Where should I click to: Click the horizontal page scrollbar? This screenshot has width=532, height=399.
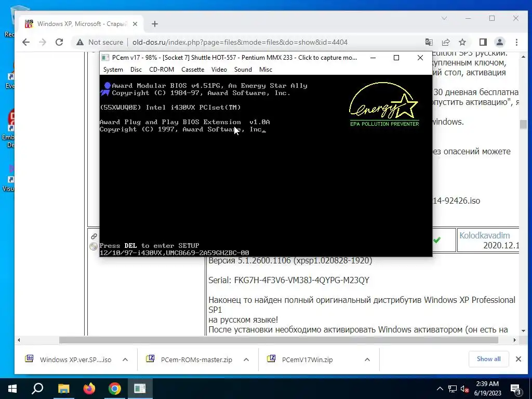[x=278, y=340]
